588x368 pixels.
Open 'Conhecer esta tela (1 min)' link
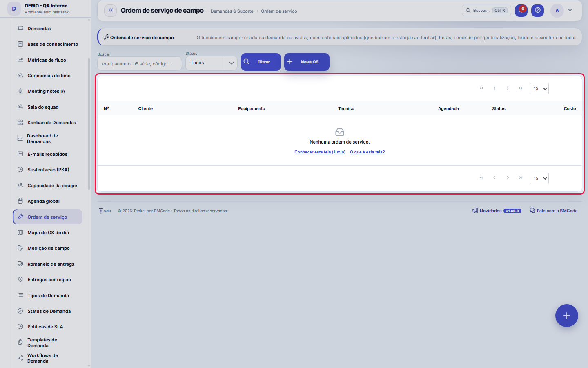320,152
